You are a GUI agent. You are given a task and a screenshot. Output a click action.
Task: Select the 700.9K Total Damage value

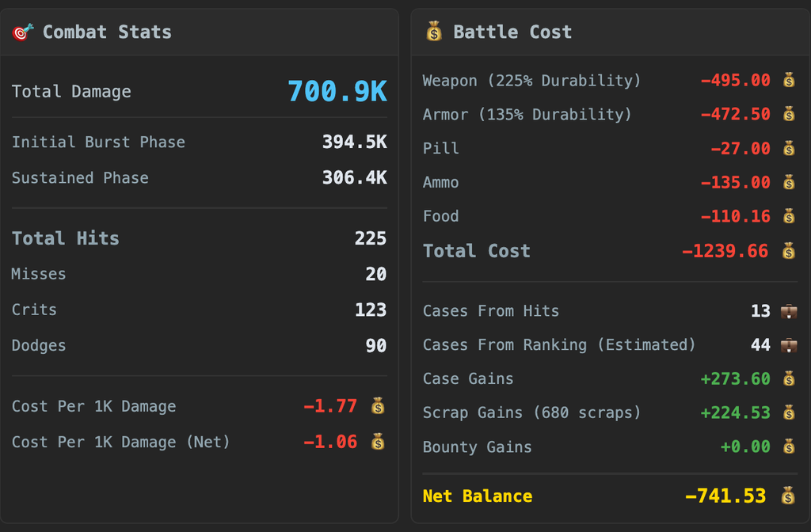pyautogui.click(x=337, y=92)
